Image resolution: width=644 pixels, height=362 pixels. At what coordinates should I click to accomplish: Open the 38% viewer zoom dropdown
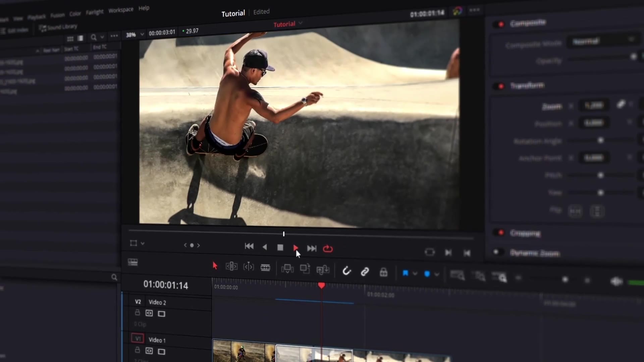[135, 35]
